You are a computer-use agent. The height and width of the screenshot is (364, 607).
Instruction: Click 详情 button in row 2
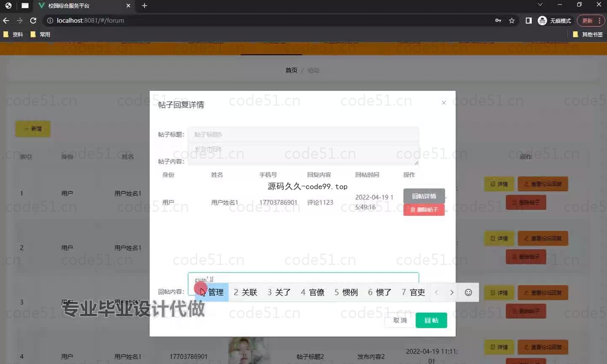click(x=499, y=238)
